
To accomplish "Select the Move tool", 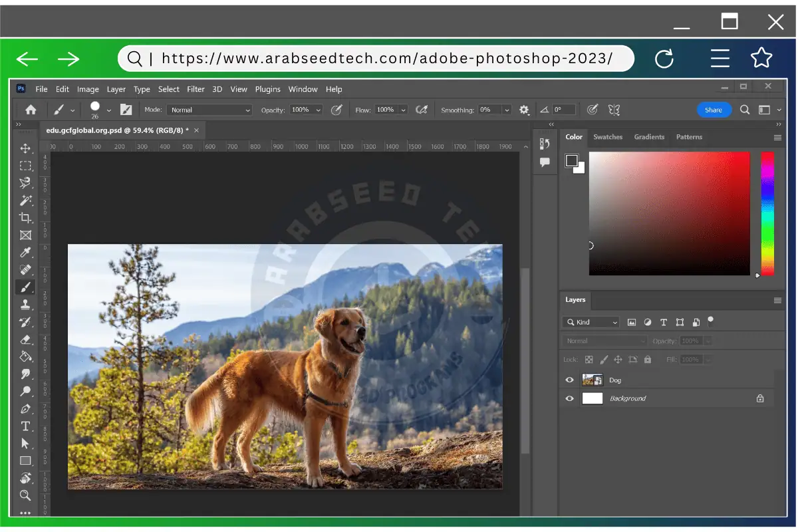I will pos(25,148).
